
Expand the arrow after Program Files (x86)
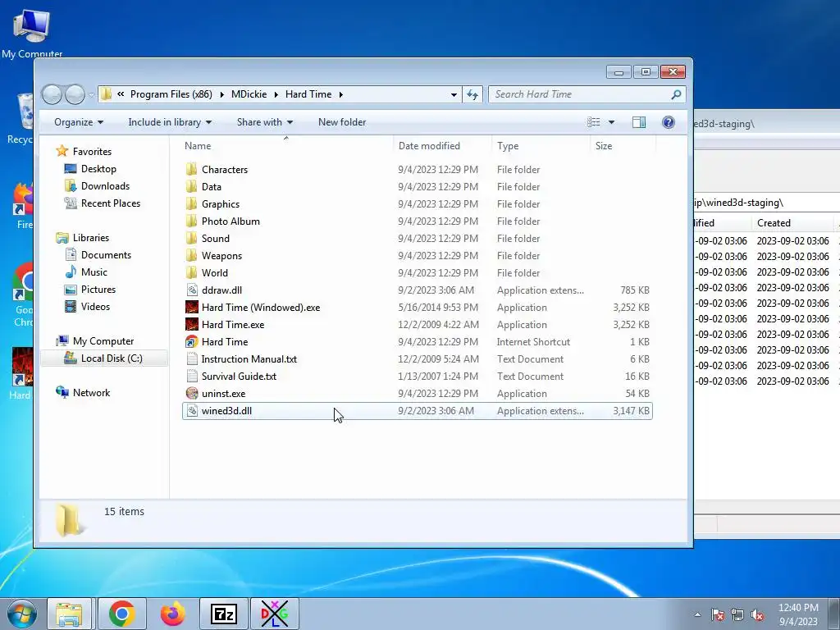pos(221,94)
